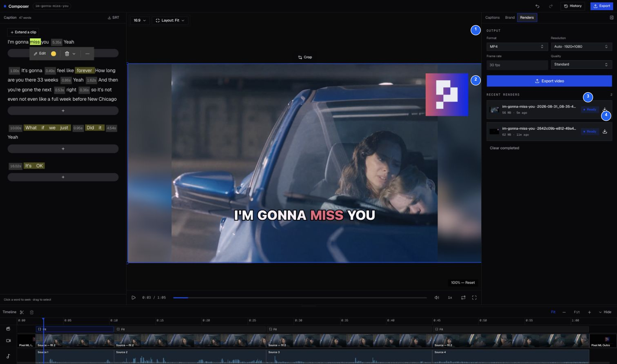Undo the last edit
The height and width of the screenshot is (364, 617).
point(537,6)
